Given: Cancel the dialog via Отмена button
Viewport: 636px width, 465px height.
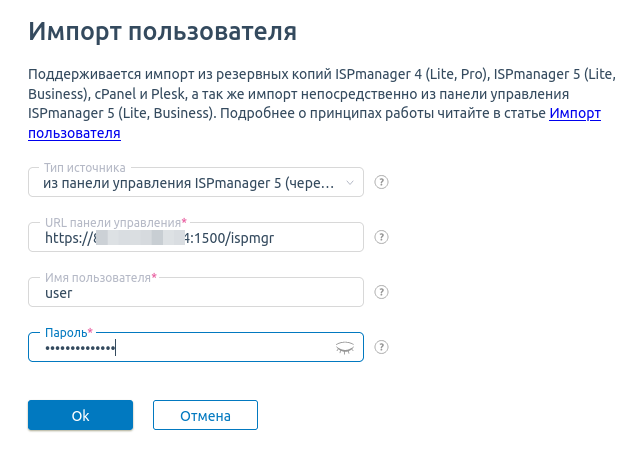Looking at the screenshot, I should (x=205, y=415).
